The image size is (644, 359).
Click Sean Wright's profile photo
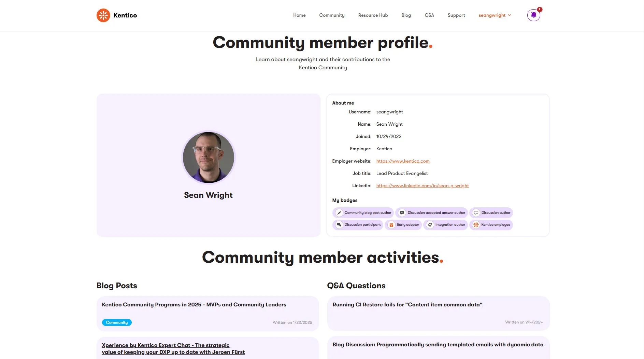(209, 157)
